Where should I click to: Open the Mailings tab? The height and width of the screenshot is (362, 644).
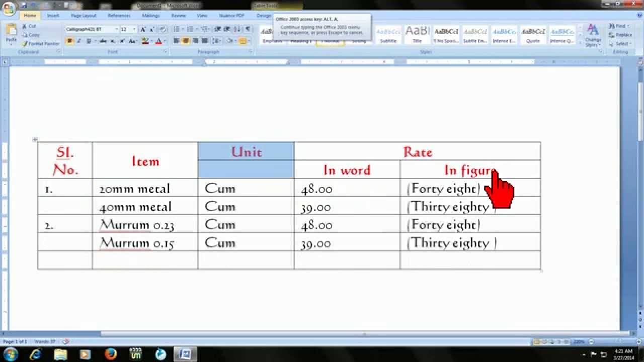point(150,16)
